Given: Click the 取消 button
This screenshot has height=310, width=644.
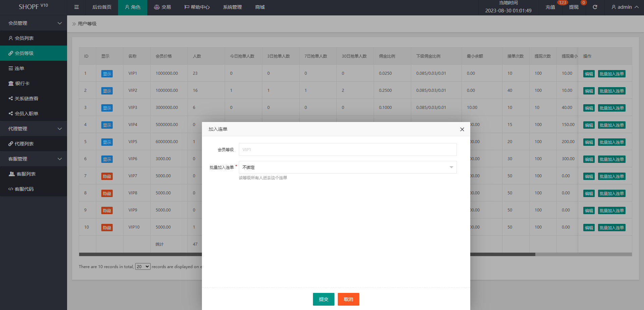Looking at the screenshot, I should pyautogui.click(x=348, y=299).
